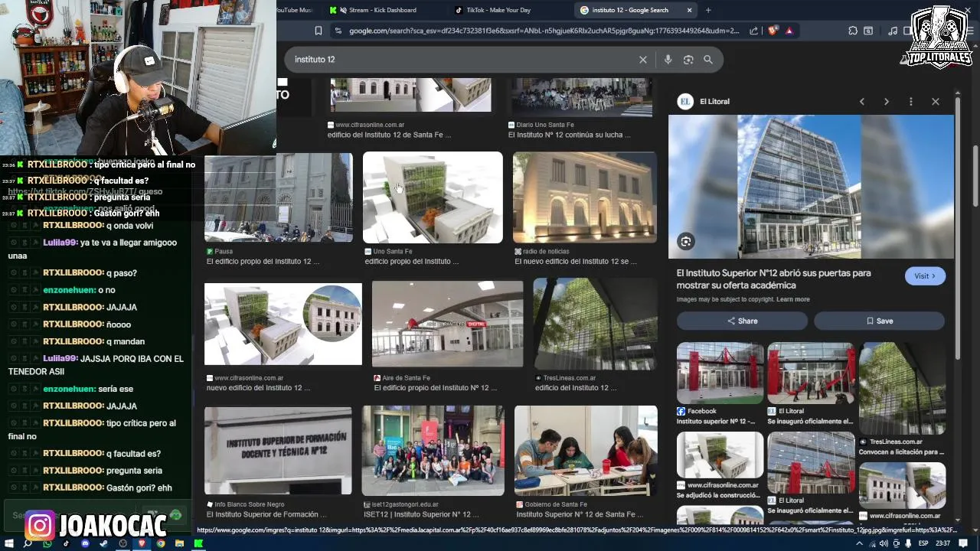The height and width of the screenshot is (551, 980).
Task: Open Info Blanco Sobre Negro sign thumbnail
Action: click(x=278, y=450)
